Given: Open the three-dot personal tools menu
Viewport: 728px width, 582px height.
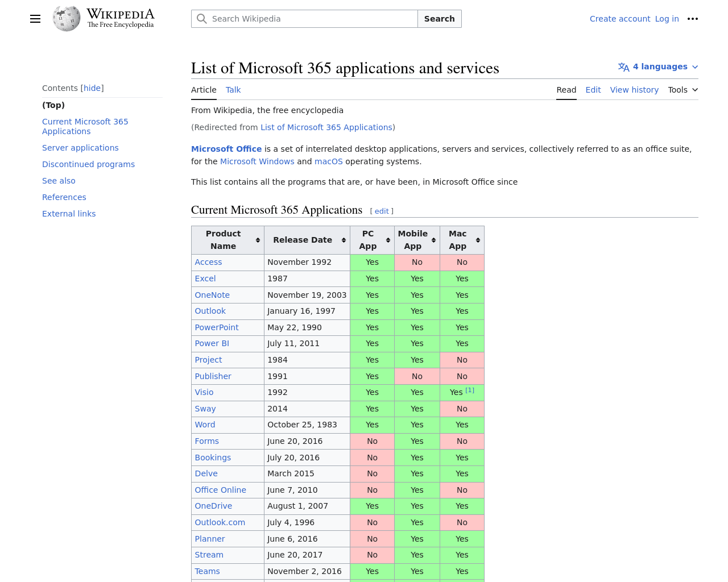Looking at the screenshot, I should (692, 19).
